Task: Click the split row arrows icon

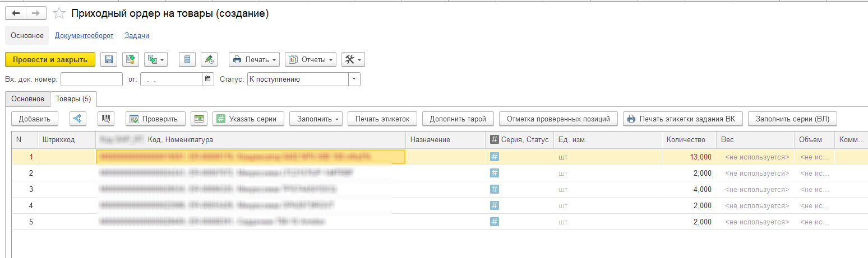Action: coord(77,119)
